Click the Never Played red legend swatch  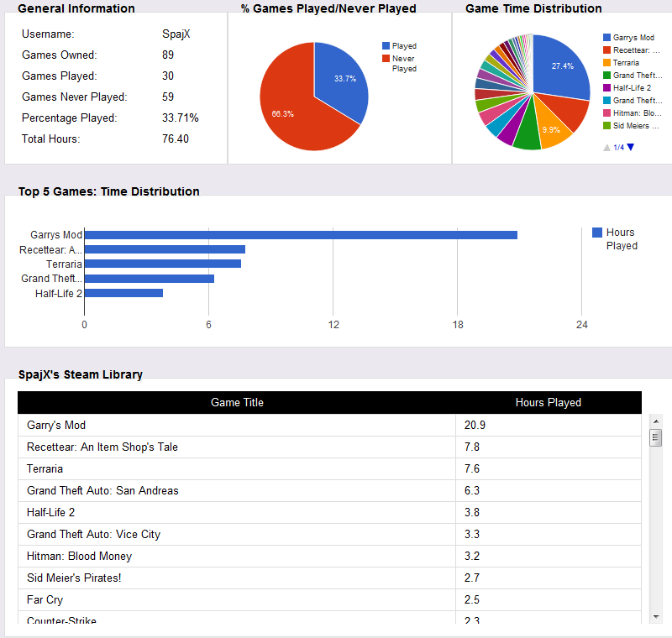pos(386,58)
